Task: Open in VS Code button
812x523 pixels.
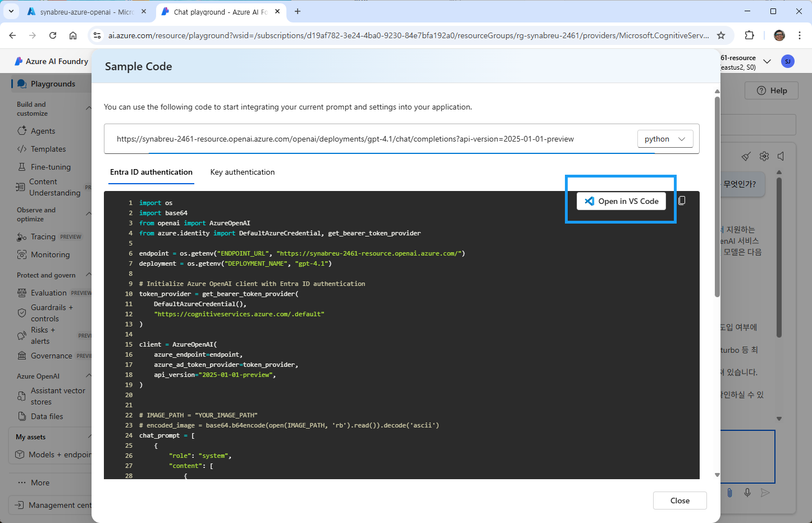Action: pos(621,201)
